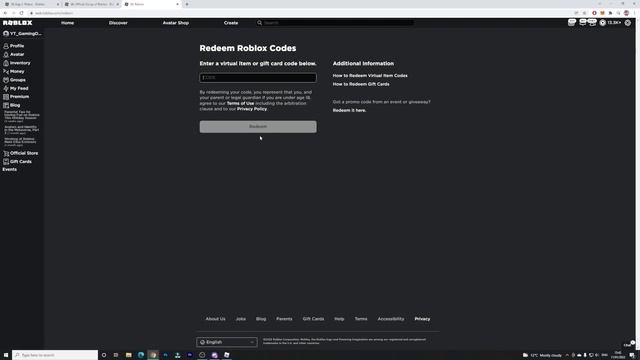Open How to Redeem Gift Cards link

click(x=361, y=84)
